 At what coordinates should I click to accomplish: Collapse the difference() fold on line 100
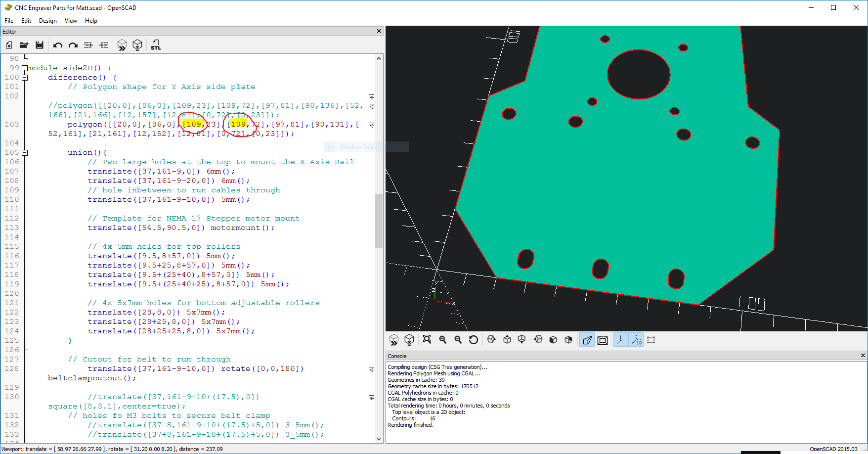[x=25, y=78]
